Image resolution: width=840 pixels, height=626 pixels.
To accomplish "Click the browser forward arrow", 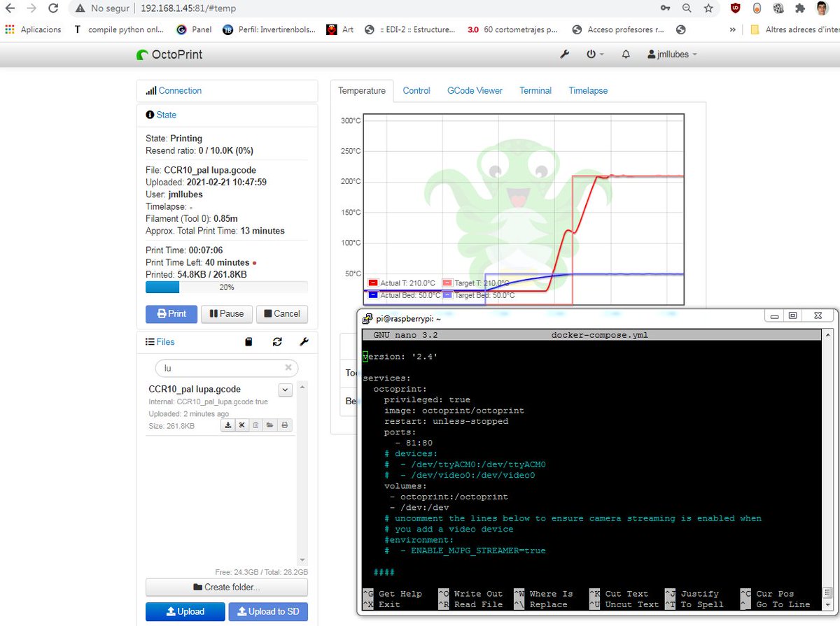I will [x=31, y=8].
